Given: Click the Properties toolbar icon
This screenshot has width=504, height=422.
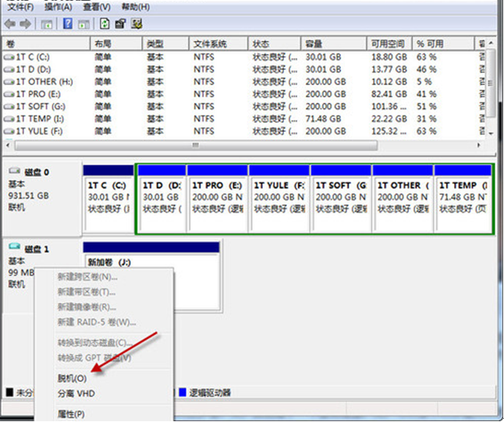Looking at the screenshot, I should click(x=121, y=24).
